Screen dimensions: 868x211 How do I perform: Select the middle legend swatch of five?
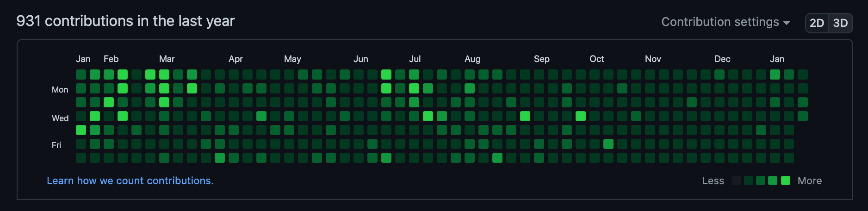pyautogui.click(x=761, y=180)
